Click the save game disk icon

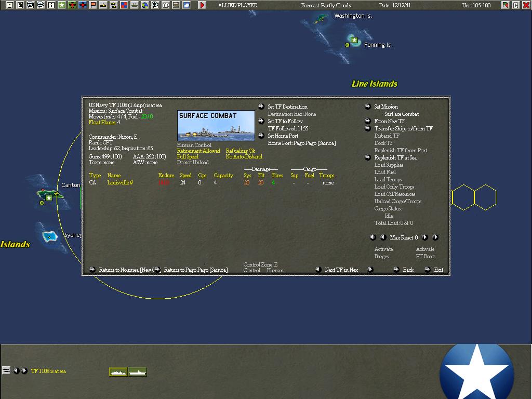coord(9,5)
